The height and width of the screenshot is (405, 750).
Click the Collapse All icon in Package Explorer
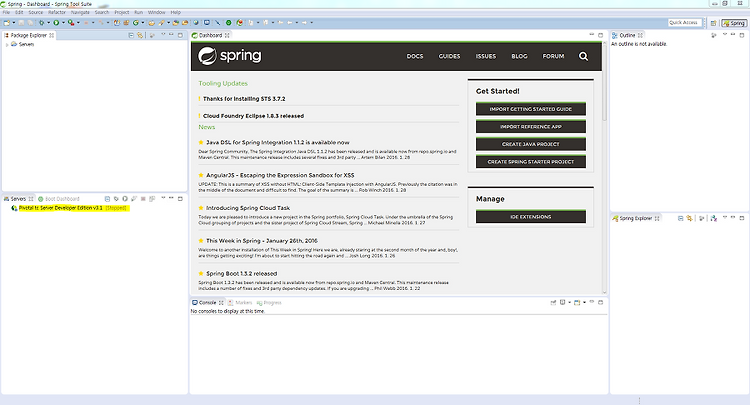131,35
